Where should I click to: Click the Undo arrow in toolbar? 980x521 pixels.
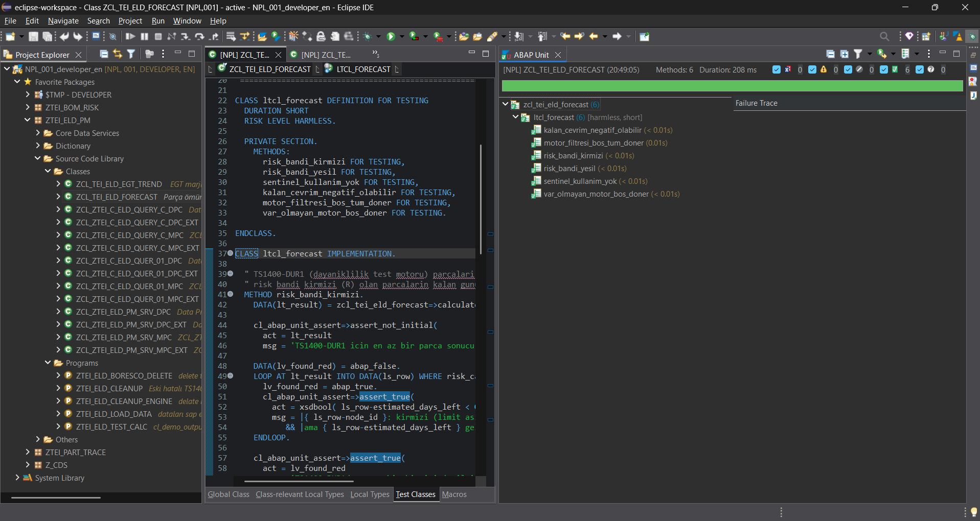click(x=64, y=36)
